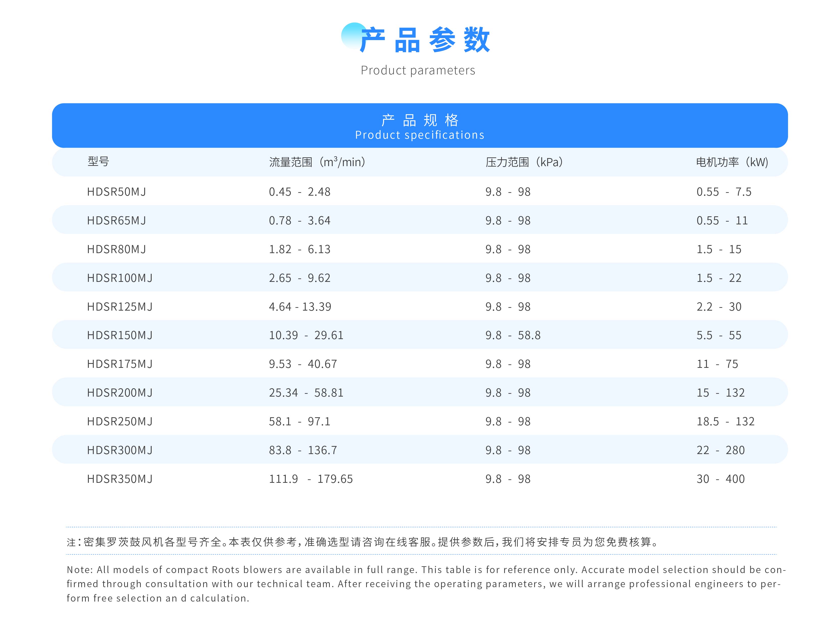Click model name HDSR175MJ
840x626 pixels.
click(x=120, y=364)
